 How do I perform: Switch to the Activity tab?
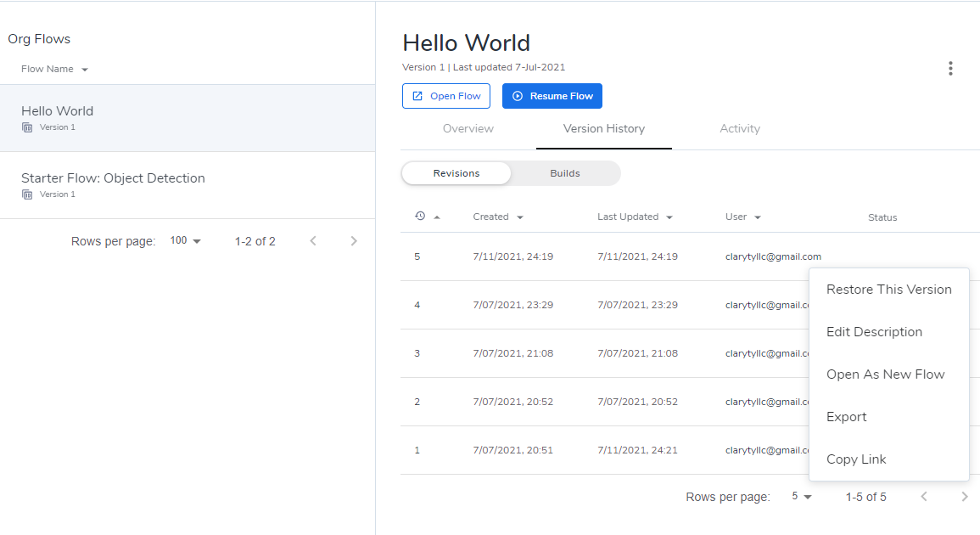click(x=739, y=128)
